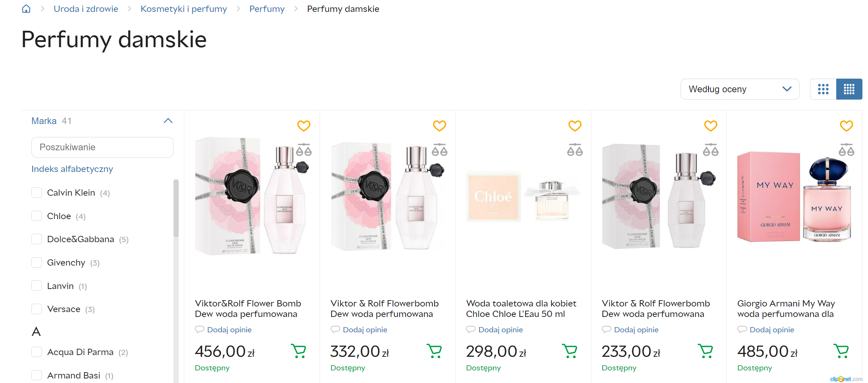Open the 'Kosmetyki i perfumy' breadcrumb
Screen dimensions: 868x383
pos(184,9)
